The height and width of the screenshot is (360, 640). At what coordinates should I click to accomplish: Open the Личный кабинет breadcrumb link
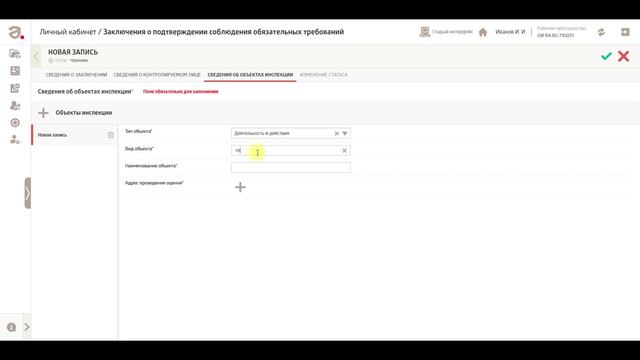(68, 32)
